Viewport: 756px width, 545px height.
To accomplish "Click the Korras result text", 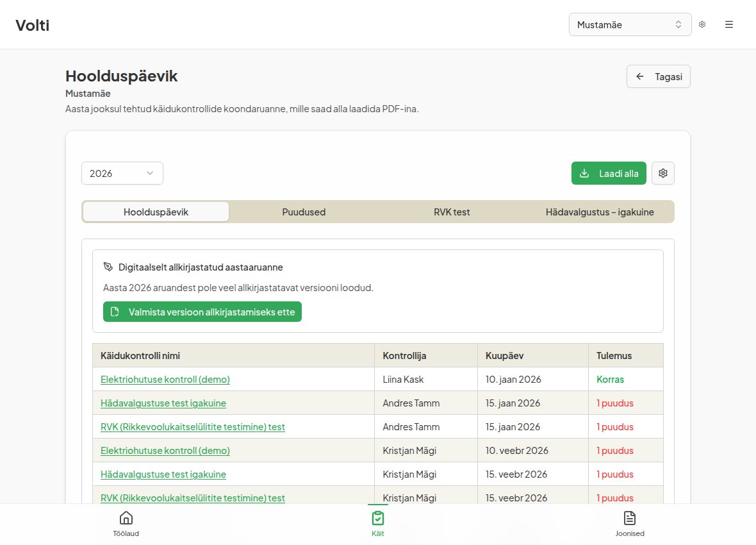I will point(610,380).
